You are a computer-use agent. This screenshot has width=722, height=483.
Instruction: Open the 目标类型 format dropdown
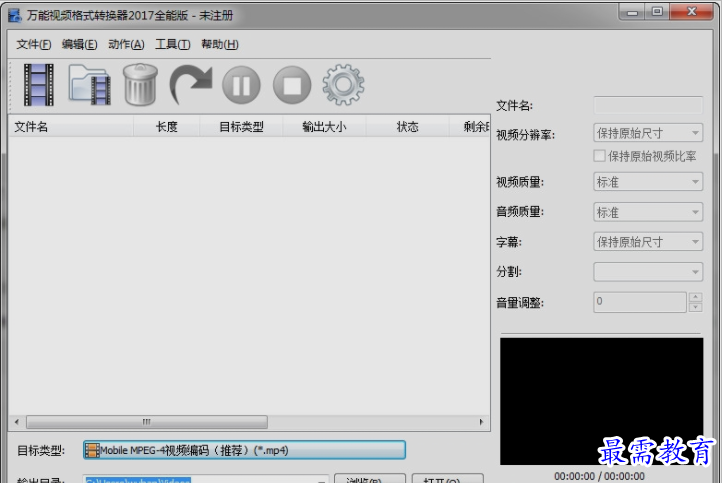tap(245, 450)
